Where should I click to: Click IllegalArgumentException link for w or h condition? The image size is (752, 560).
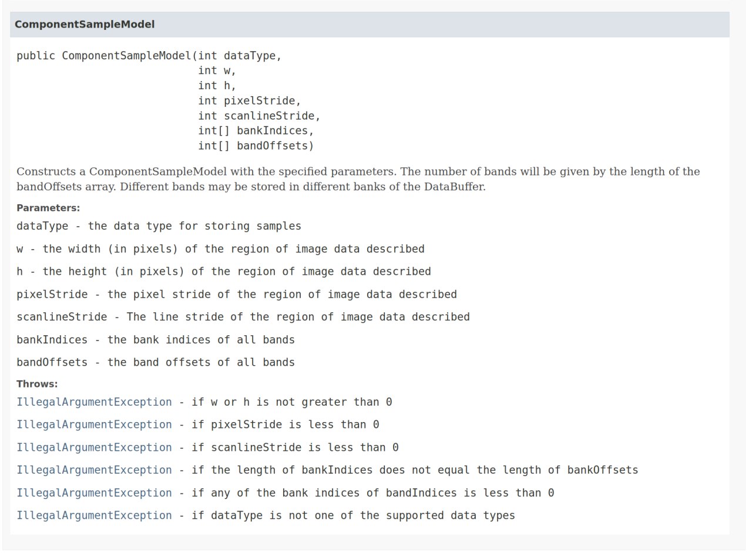pos(94,402)
